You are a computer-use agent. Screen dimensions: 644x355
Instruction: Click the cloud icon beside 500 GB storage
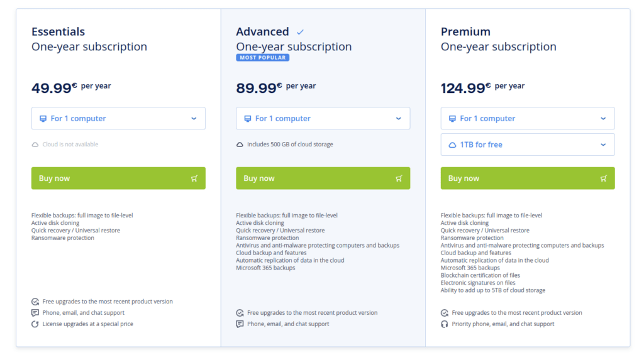pos(240,145)
